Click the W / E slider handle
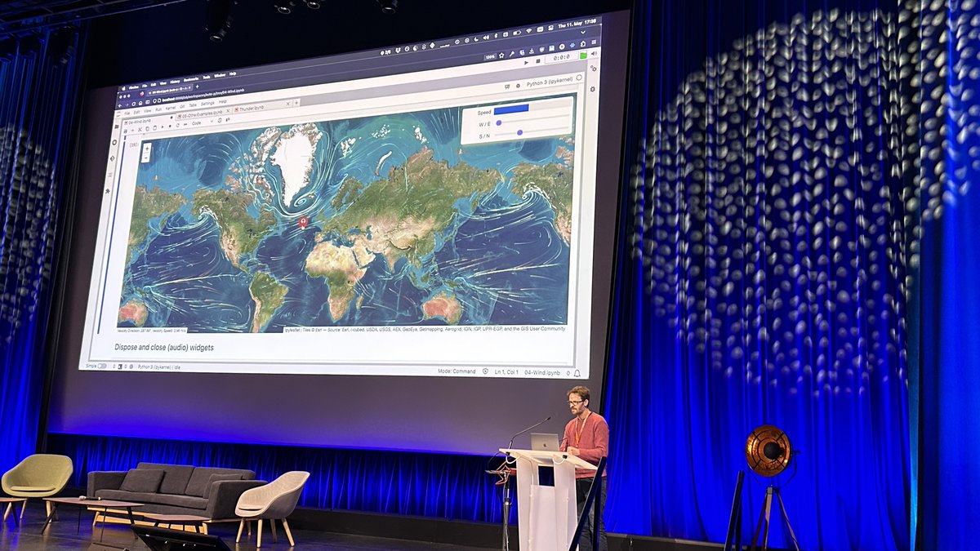This screenshot has width=980, height=551. [499, 122]
